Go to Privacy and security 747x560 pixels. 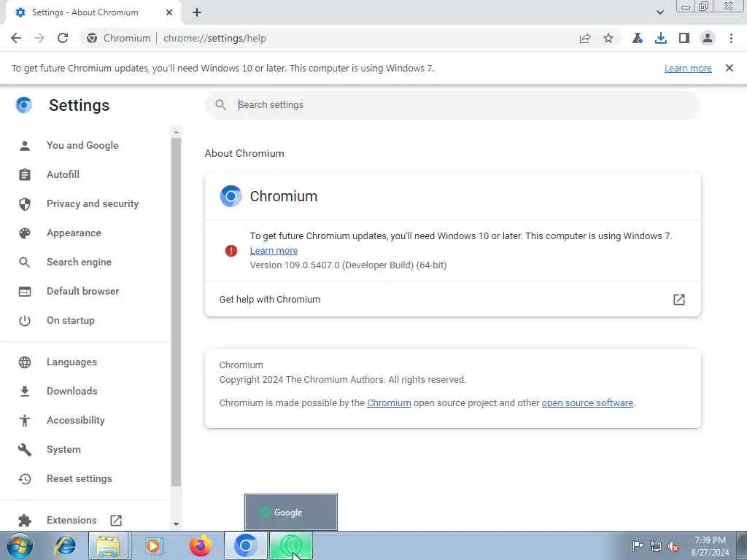(93, 204)
